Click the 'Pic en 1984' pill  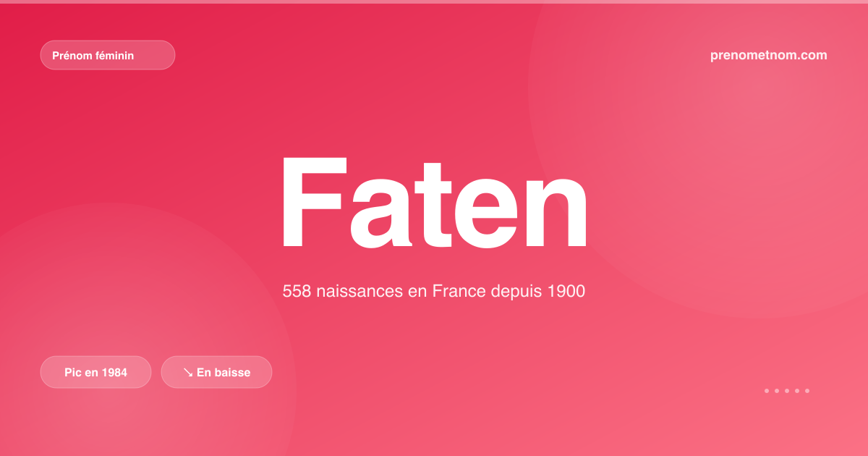pos(95,372)
